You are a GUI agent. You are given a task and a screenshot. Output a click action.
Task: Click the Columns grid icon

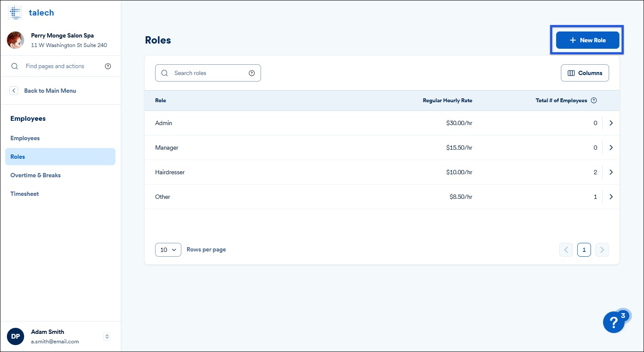pos(571,73)
